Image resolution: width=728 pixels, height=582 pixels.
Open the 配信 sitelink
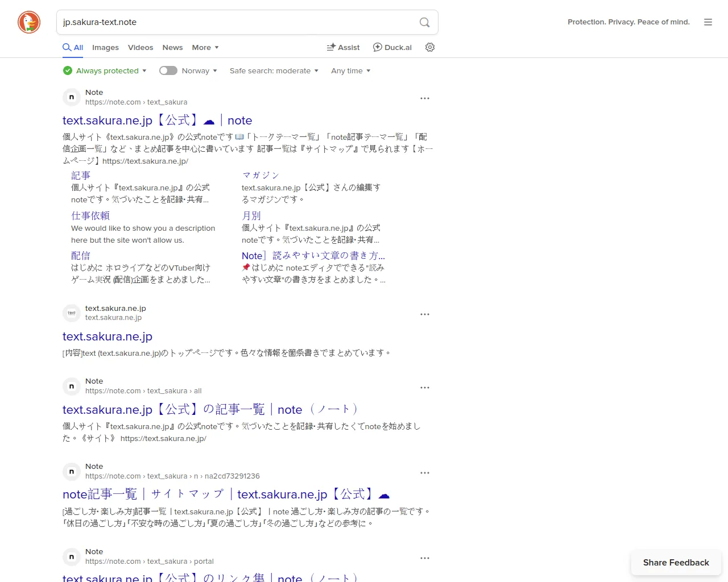[81, 256]
